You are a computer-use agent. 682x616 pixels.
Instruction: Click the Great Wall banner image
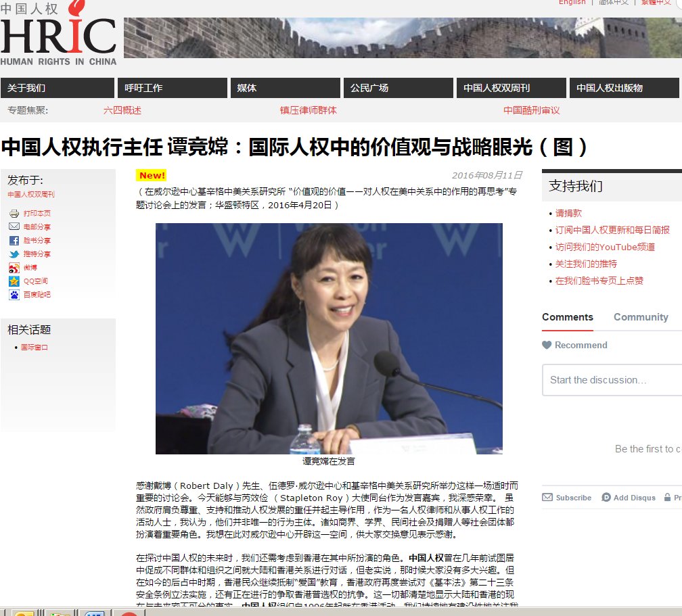tap(403, 38)
